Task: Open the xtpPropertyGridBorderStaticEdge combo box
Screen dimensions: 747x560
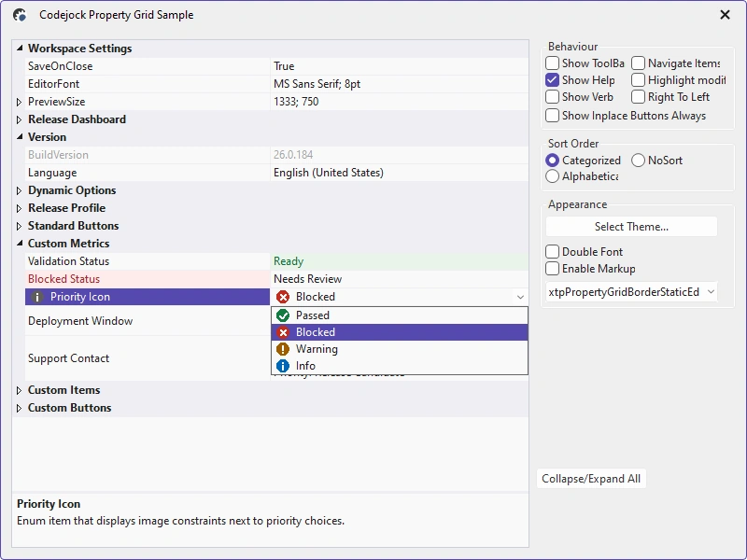Action: coord(632,292)
